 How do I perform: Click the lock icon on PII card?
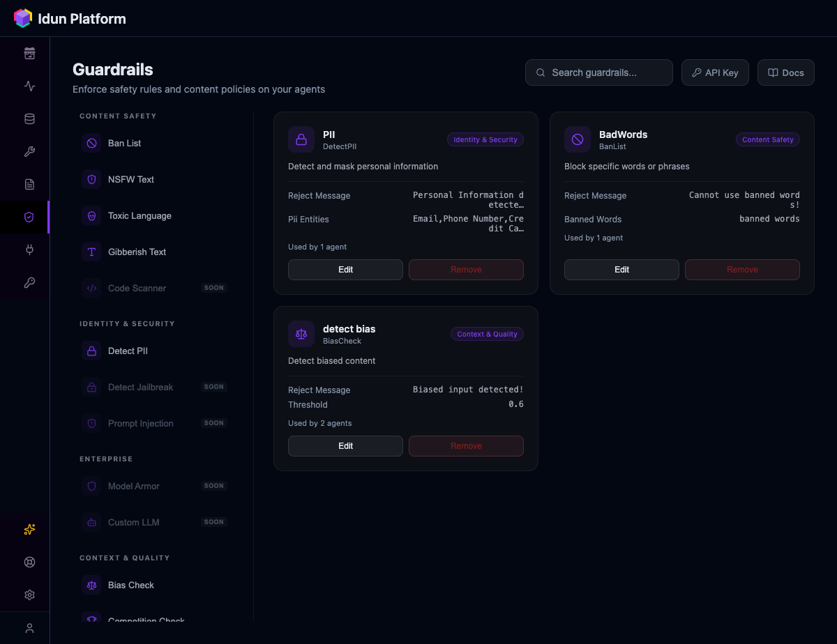301,139
